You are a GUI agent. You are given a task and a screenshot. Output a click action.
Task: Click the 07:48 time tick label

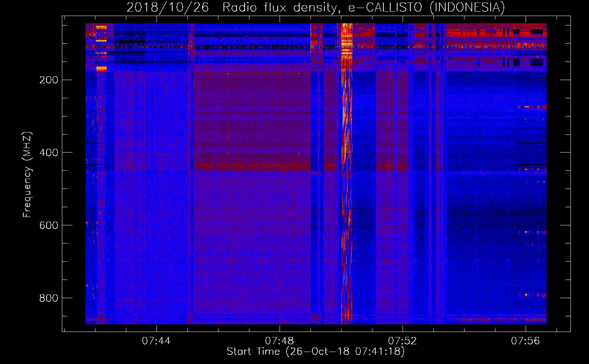pyautogui.click(x=280, y=341)
